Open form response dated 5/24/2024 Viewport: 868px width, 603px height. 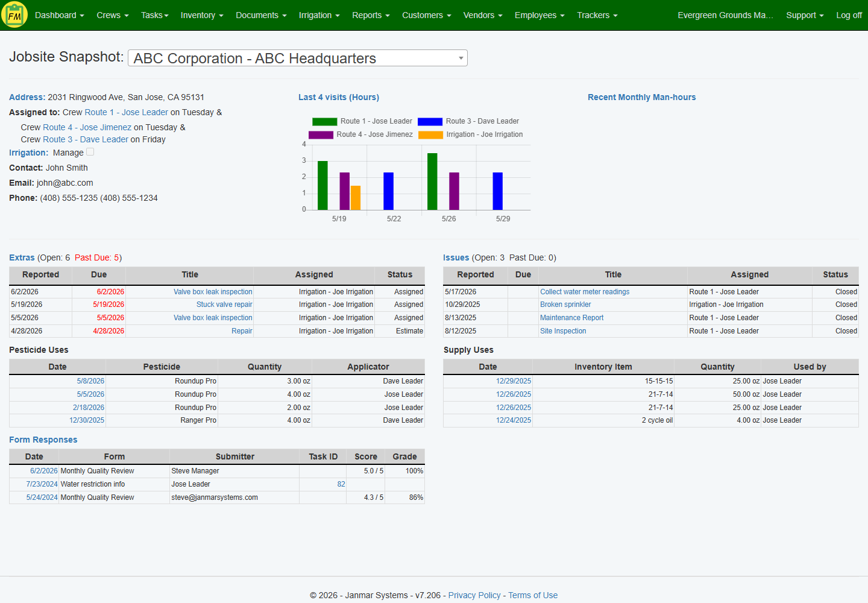(x=42, y=497)
